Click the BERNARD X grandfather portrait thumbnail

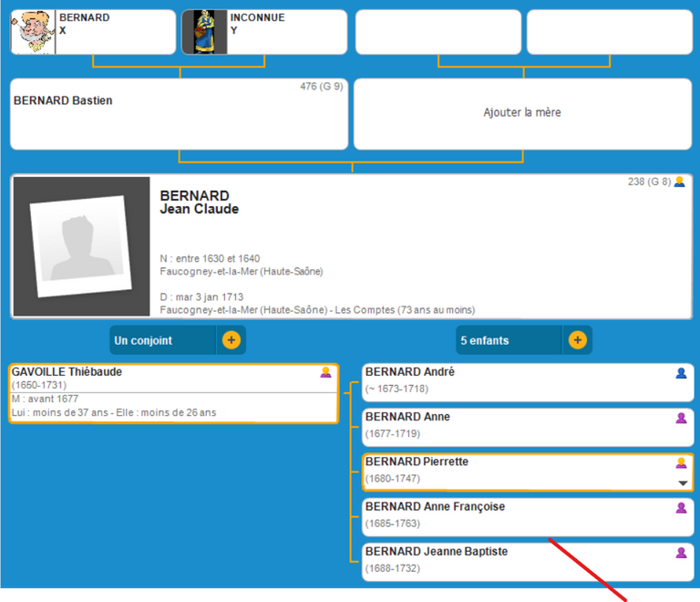(x=34, y=32)
